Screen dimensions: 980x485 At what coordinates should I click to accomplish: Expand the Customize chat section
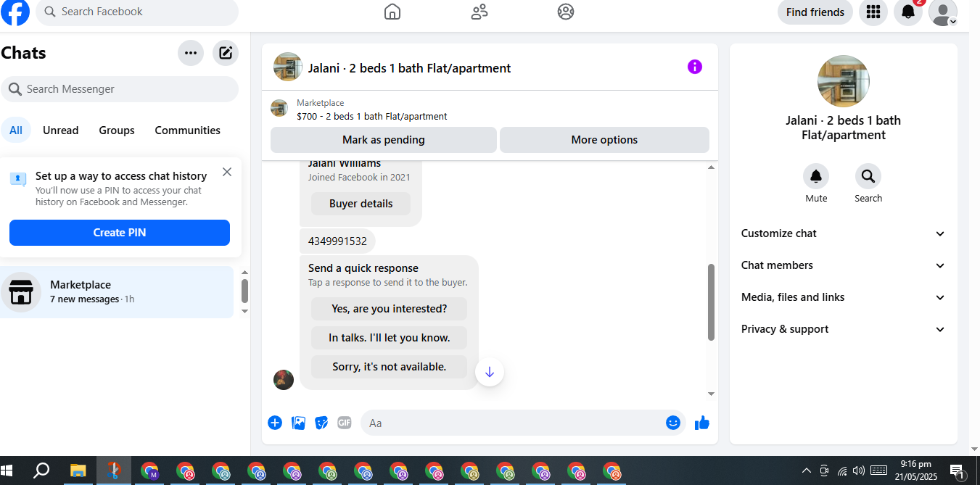(844, 233)
